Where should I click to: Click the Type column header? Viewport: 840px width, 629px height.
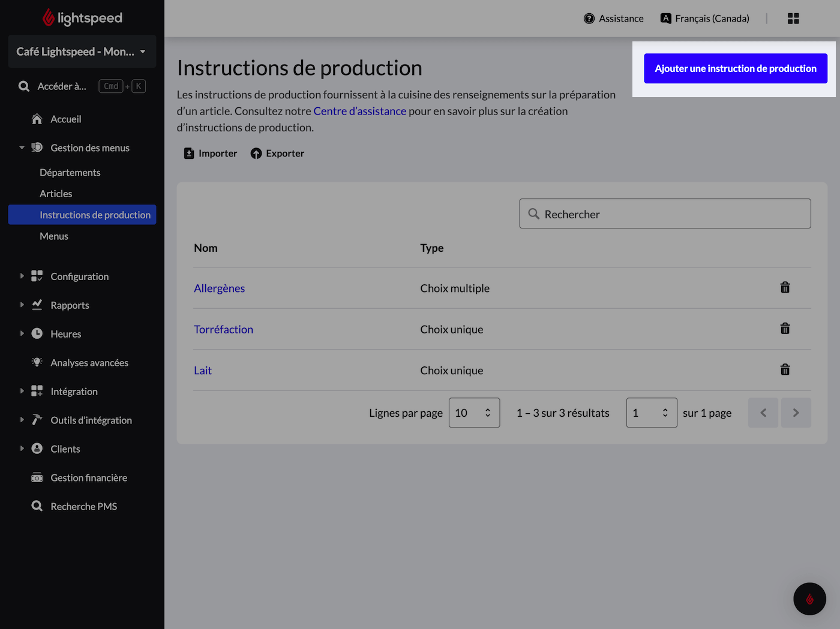point(432,248)
